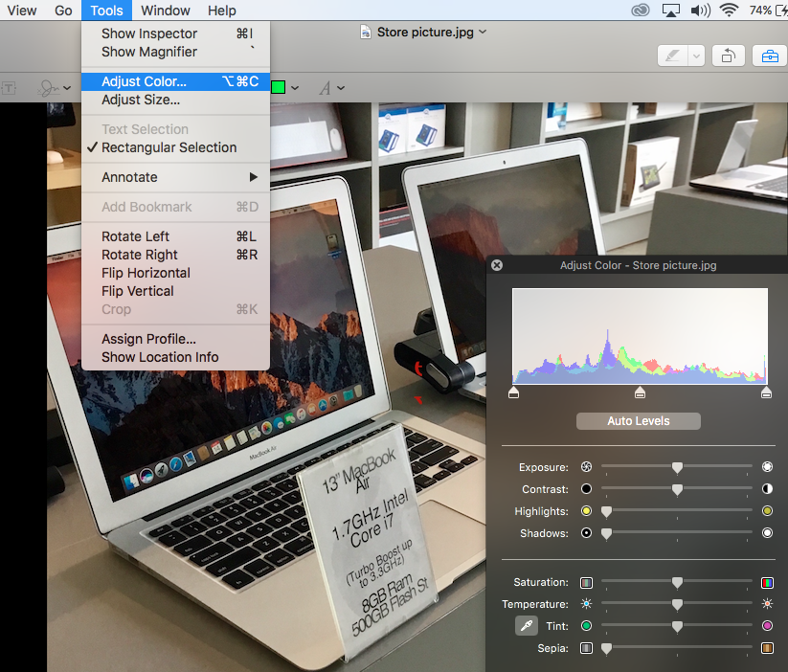Click the low exposure aperture icon

pyautogui.click(x=586, y=467)
